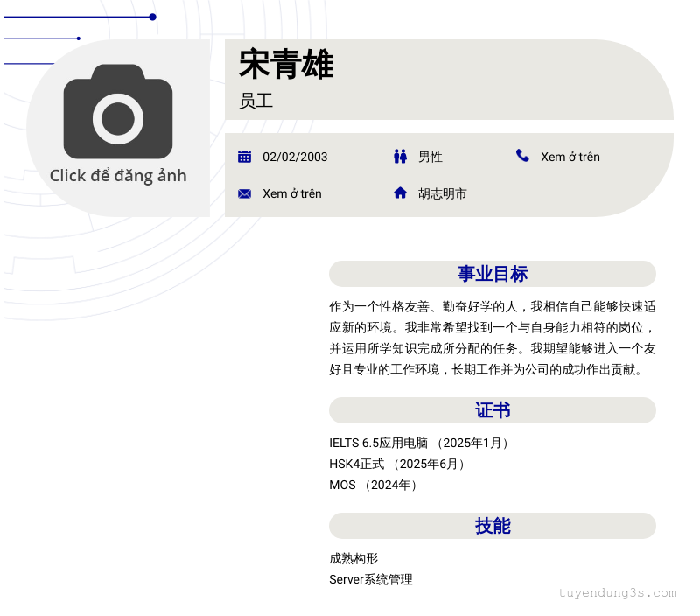The width and height of the screenshot is (700, 616).
Task: Click the HSK4正式 certificate line
Action: click(x=398, y=465)
